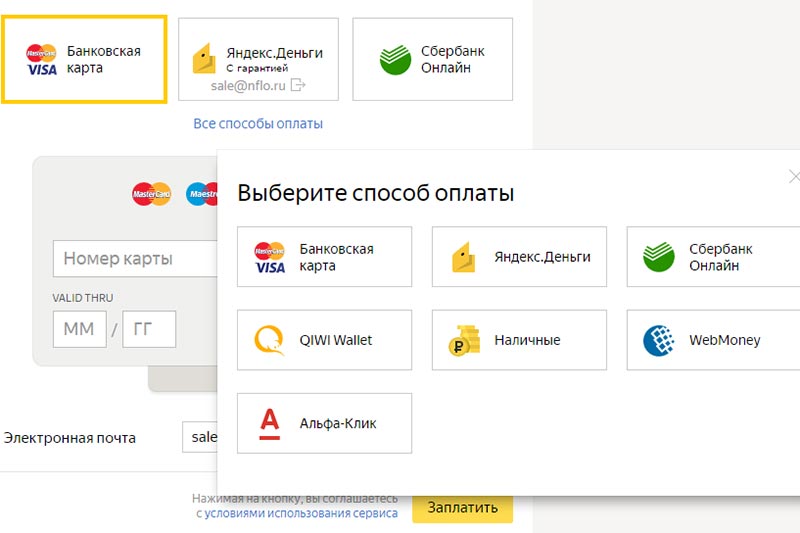Choose Яндекс.Деньги с гарантией option in top row
The width and height of the screenshot is (800, 533).
[x=258, y=59]
